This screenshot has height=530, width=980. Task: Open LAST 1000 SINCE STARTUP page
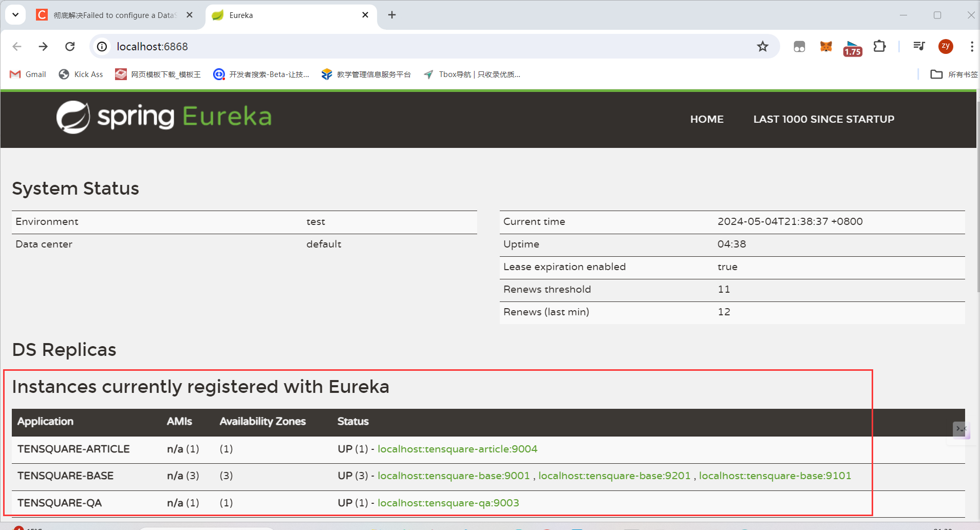[x=823, y=119]
